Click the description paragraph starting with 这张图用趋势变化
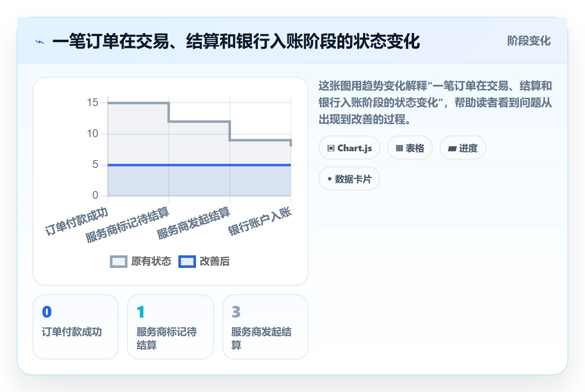 click(435, 103)
